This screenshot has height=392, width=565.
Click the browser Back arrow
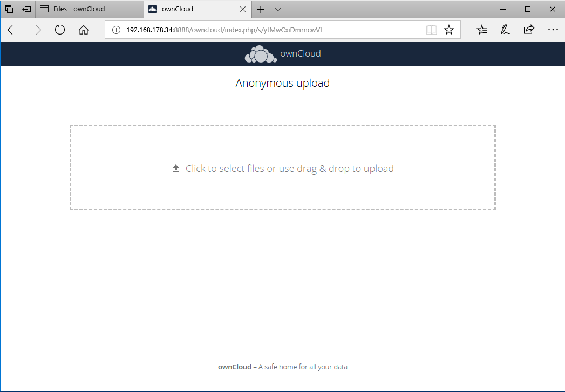pyautogui.click(x=12, y=30)
